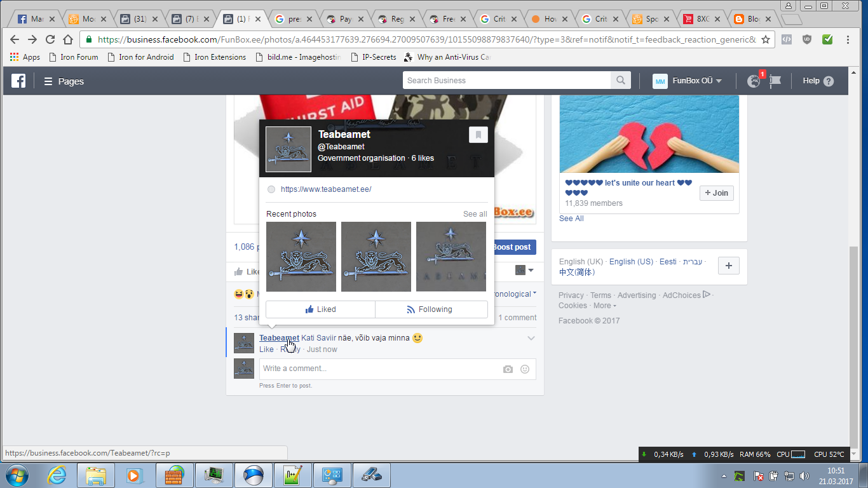Screen dimensions: 868x488
Task: Open Windows Explorer folder on taskbar
Action: [x=96, y=475]
